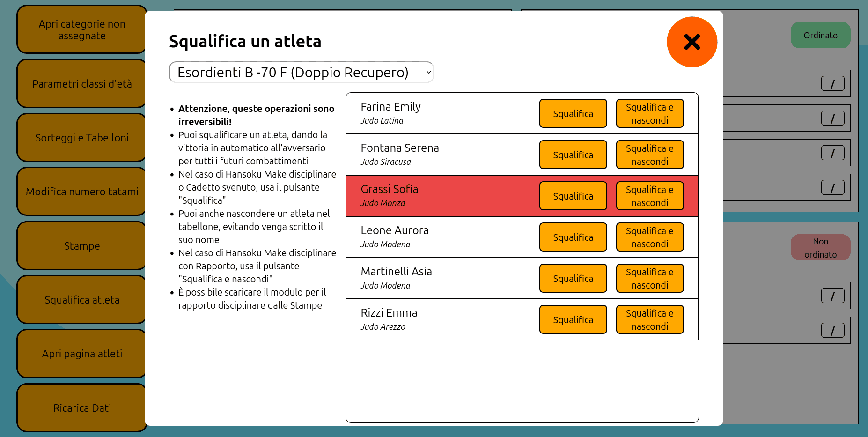Click Squalifica e nascondi for Fontana Serena

[649, 155]
